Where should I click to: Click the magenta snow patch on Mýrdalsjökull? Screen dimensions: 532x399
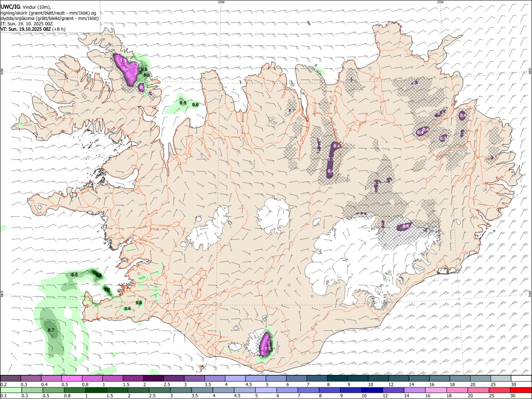(x=265, y=345)
